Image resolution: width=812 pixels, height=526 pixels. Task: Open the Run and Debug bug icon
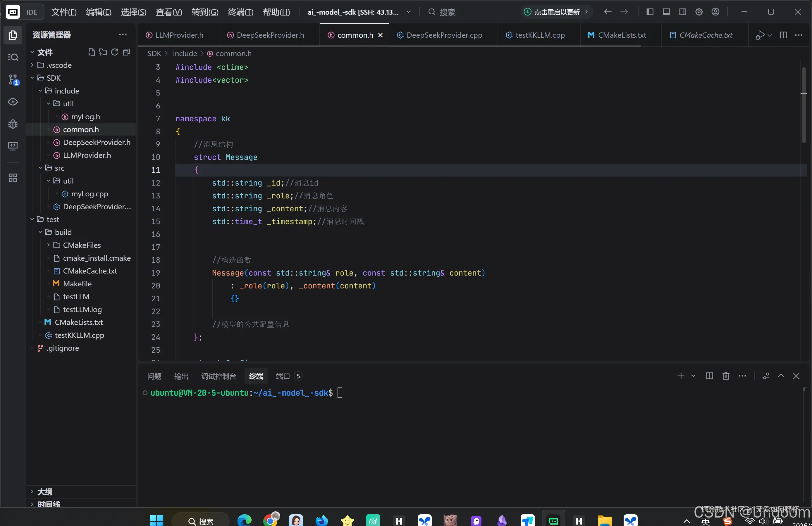coord(13,124)
